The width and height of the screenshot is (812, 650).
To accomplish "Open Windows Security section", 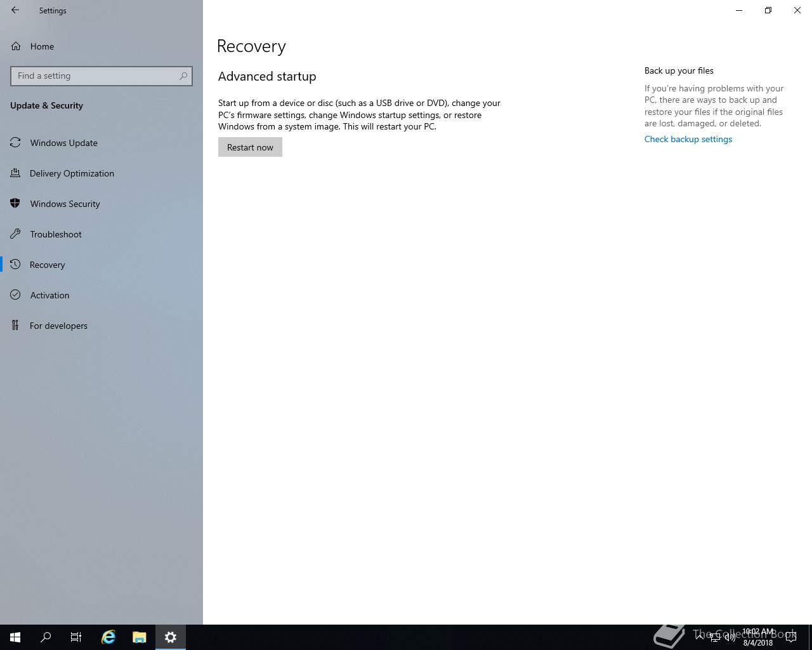I will click(101, 204).
